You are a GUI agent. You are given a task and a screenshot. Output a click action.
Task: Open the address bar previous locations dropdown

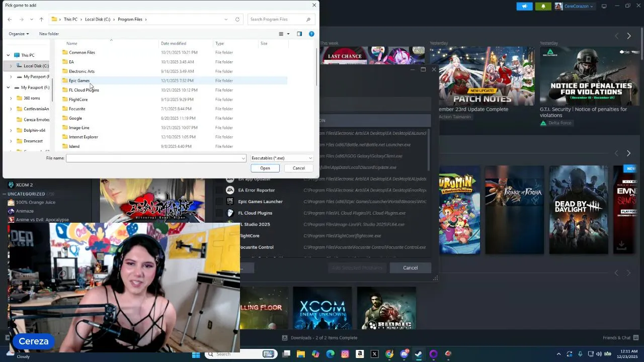226,19
